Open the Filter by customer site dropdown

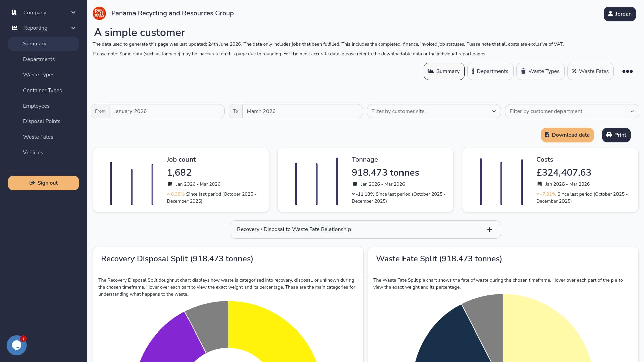tap(434, 111)
